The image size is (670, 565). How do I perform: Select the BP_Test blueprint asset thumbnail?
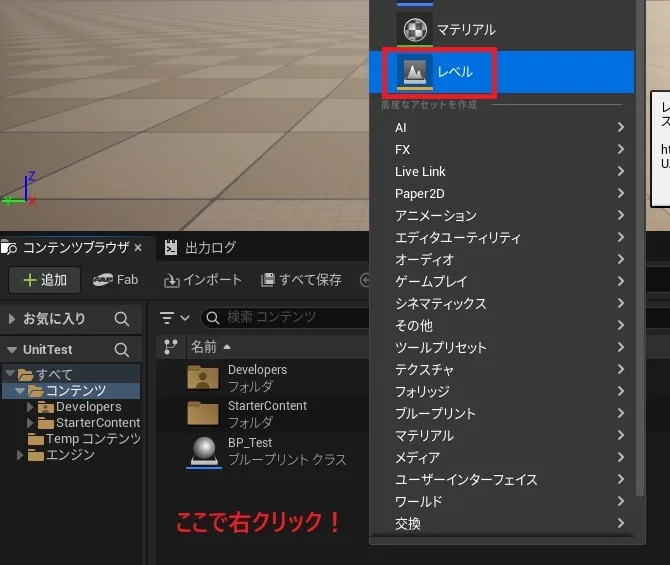point(203,451)
